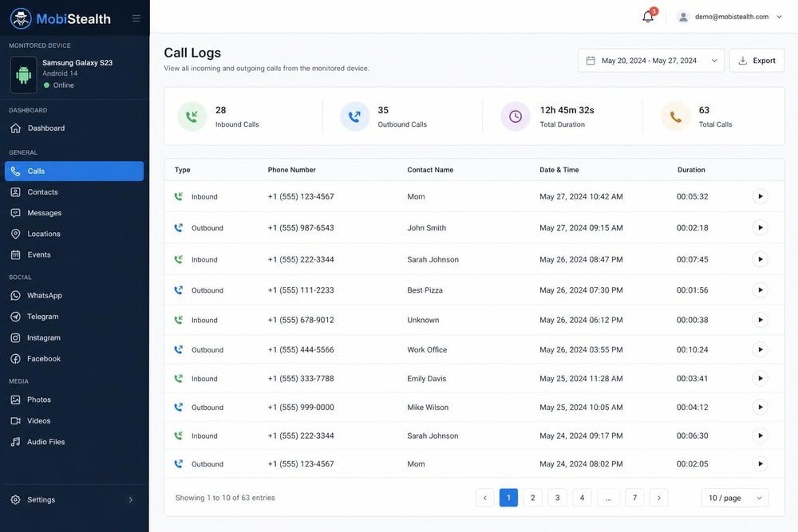
Task: Click the MobiStealth logo
Action: point(60,19)
